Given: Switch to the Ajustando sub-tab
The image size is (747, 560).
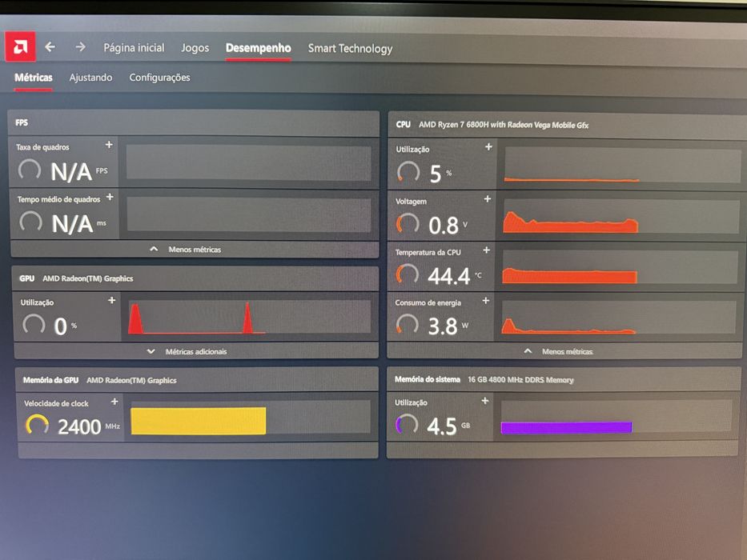Looking at the screenshot, I should click(90, 77).
